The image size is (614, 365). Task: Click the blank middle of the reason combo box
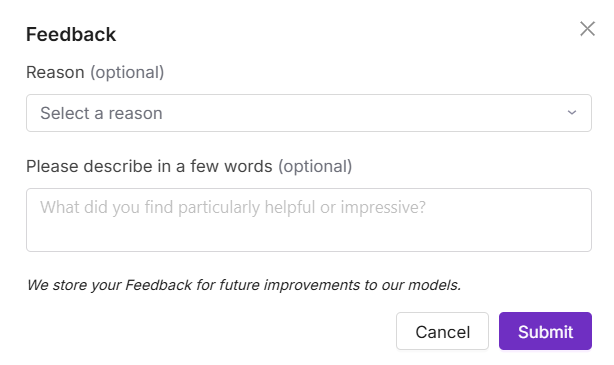point(352,113)
